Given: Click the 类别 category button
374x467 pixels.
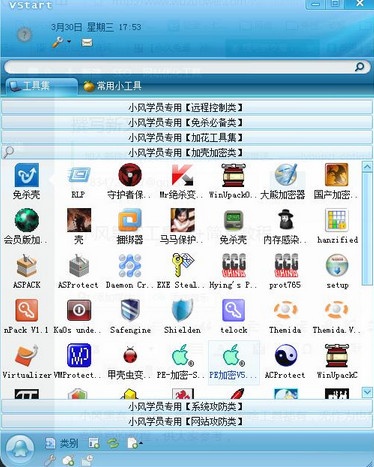Looking at the screenshot, I should [x=62, y=443].
